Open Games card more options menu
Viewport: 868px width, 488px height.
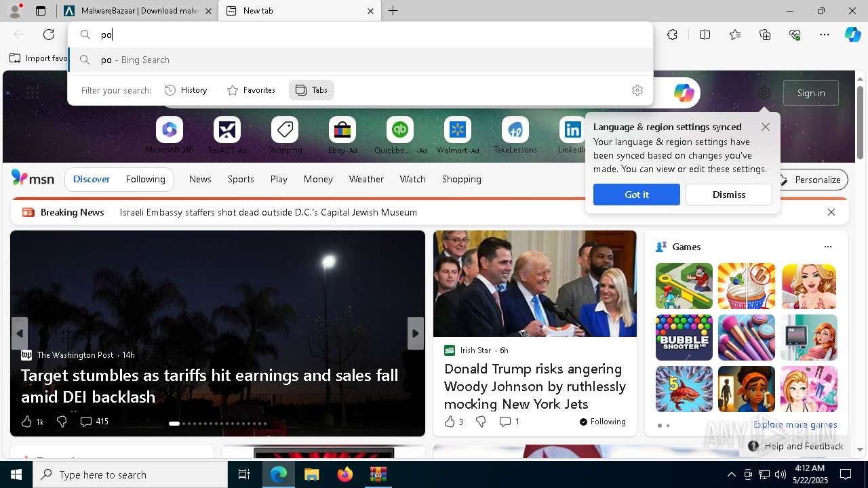(x=827, y=247)
